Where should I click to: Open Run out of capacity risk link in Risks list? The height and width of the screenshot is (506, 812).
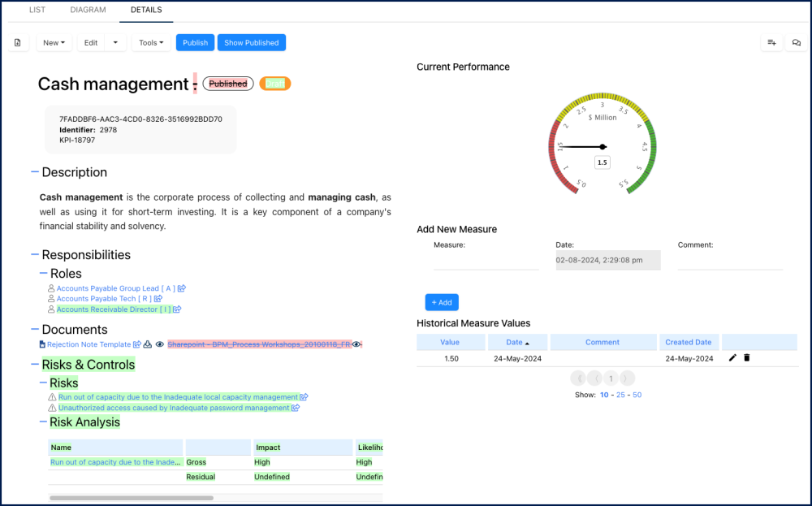tap(178, 397)
